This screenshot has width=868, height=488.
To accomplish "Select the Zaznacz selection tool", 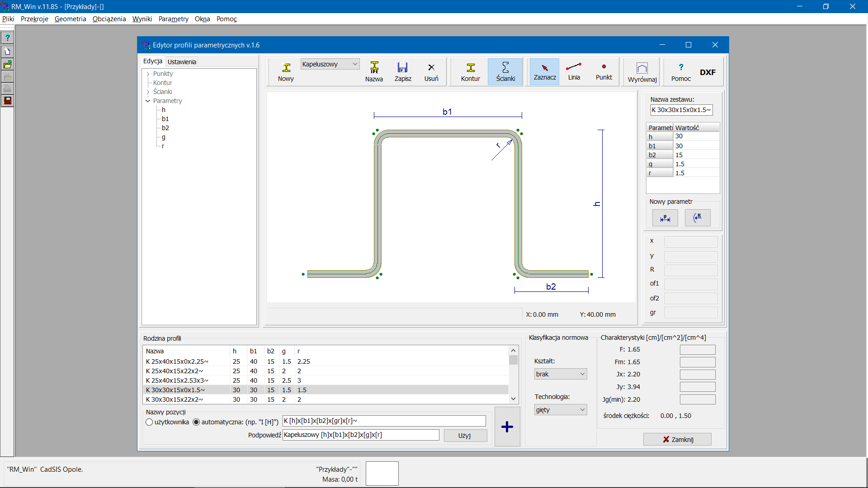I will point(545,72).
